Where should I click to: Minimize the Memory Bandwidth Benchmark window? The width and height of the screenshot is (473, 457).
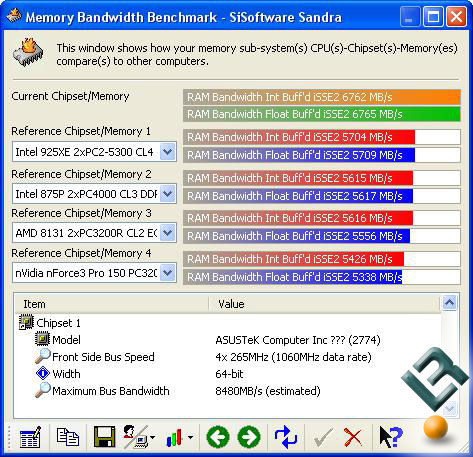[410, 17]
